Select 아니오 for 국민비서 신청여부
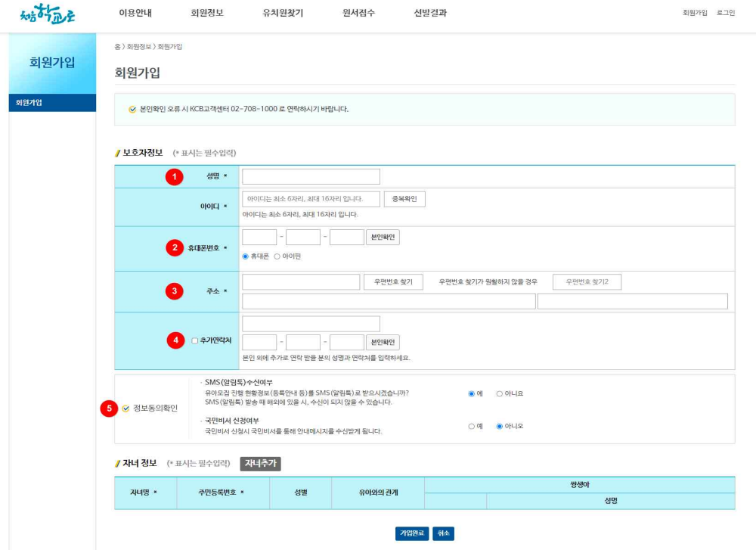This screenshot has width=756, height=550. point(500,427)
